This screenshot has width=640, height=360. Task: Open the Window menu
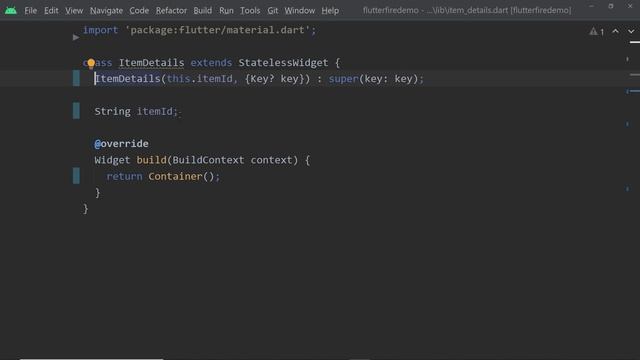(300, 10)
